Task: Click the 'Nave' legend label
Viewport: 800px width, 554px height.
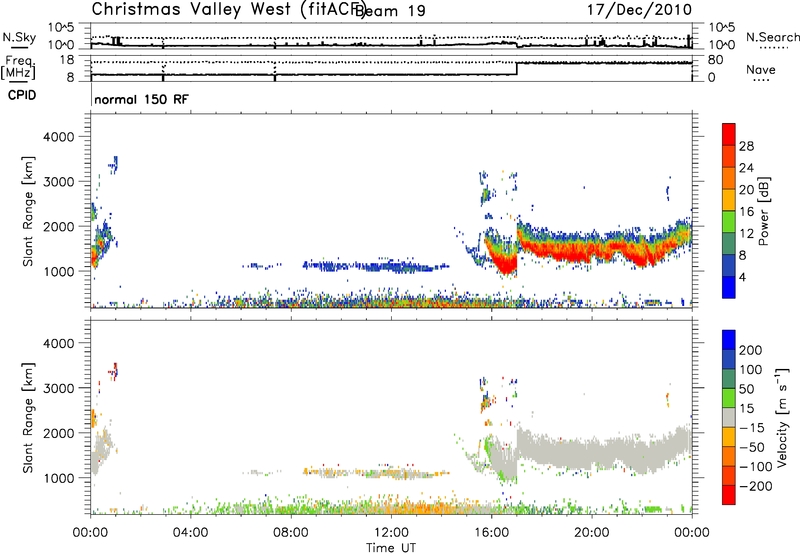Action: pyautogui.click(x=760, y=69)
